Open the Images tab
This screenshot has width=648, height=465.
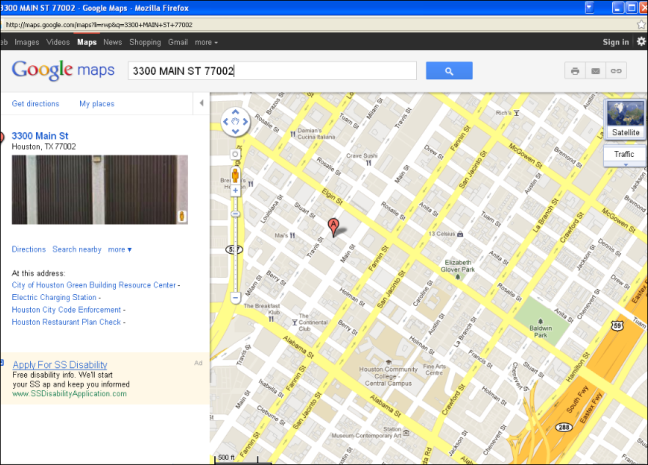pyautogui.click(x=26, y=42)
